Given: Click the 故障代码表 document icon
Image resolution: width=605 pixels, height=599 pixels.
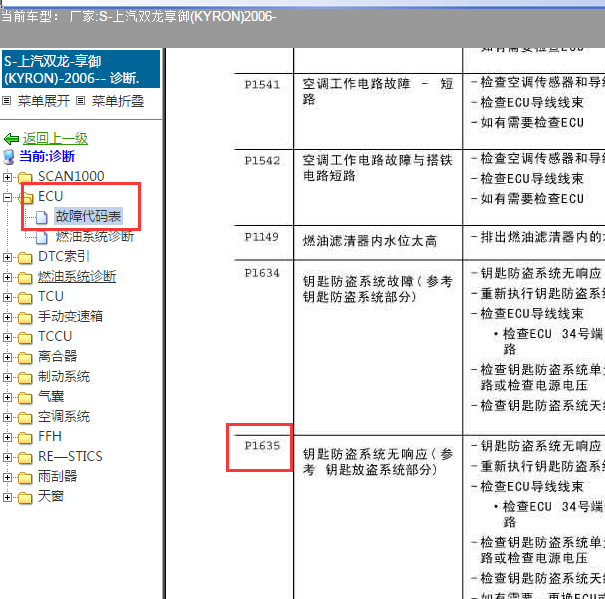Looking at the screenshot, I should [42, 217].
